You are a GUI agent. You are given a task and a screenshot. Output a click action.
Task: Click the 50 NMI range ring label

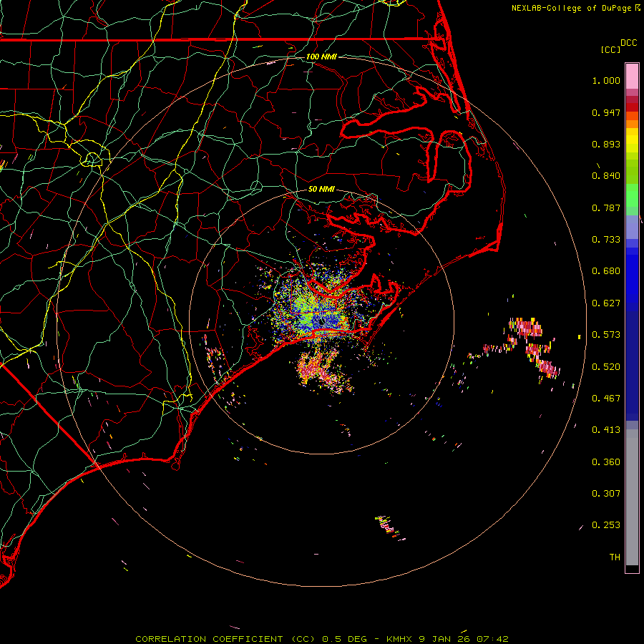[x=321, y=190]
